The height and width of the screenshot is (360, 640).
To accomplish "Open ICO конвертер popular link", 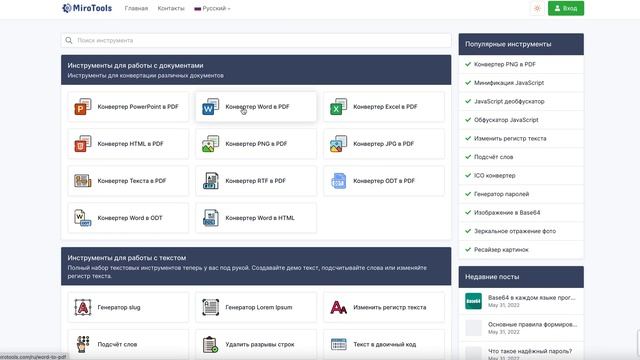I will coord(494,176).
